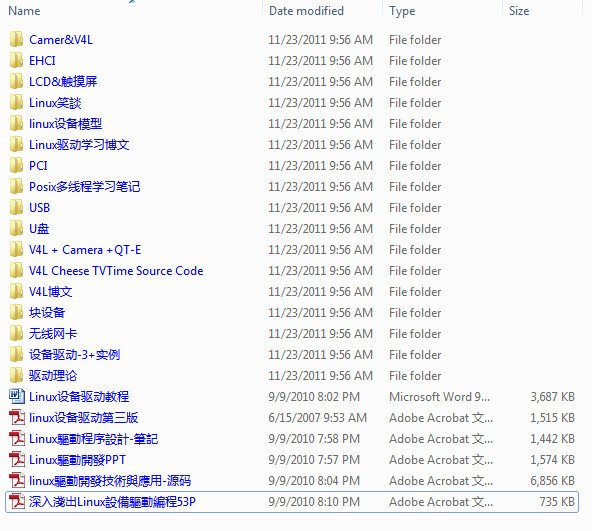Click the 6,856 KB size value
592x531 pixels.
click(x=552, y=480)
